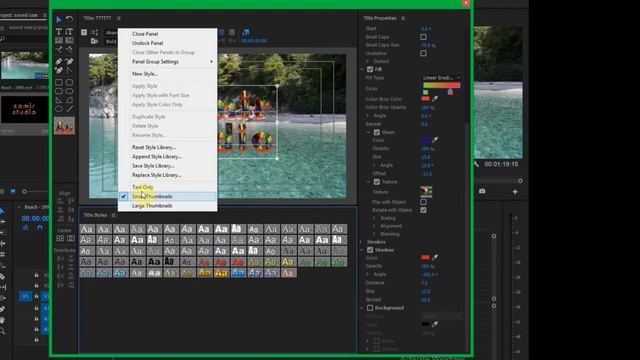The image size is (640, 360).
Task: Pick Color Stop Color with eyedropper
Action: (x=435, y=99)
